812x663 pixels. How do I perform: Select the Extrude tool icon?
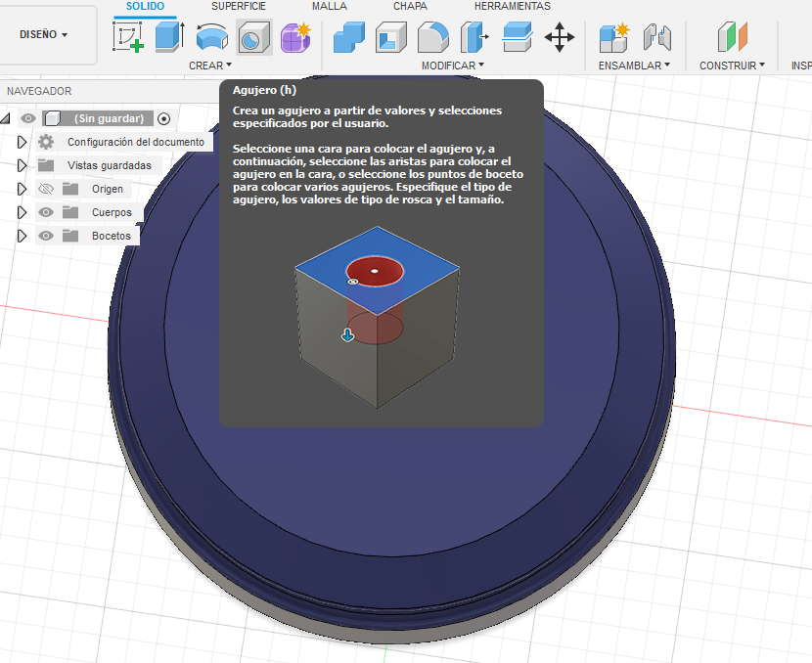tap(170, 37)
